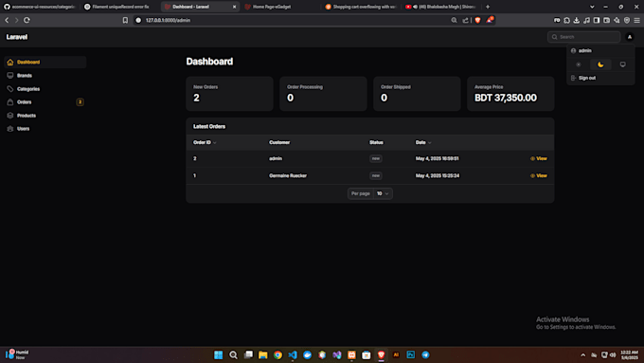Open Brave Shields lion icon
644x363 pixels.
tap(477, 20)
